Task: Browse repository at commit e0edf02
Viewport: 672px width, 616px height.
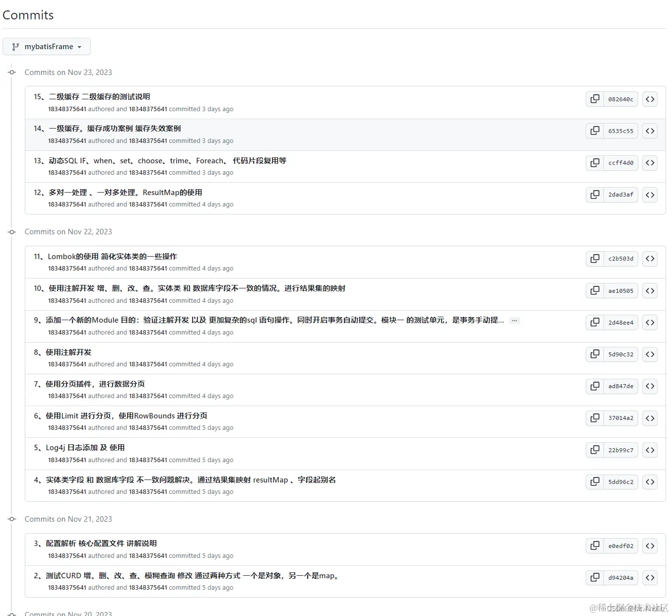Action: [650, 546]
